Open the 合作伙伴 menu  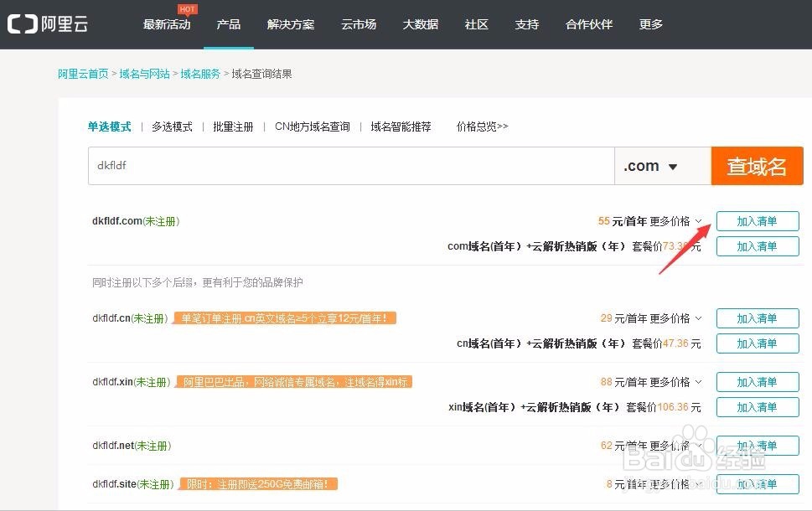click(589, 24)
